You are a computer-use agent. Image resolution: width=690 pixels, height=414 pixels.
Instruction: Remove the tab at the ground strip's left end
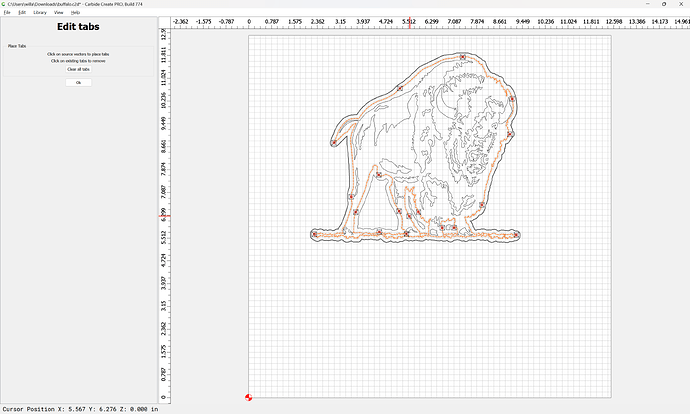(314, 234)
